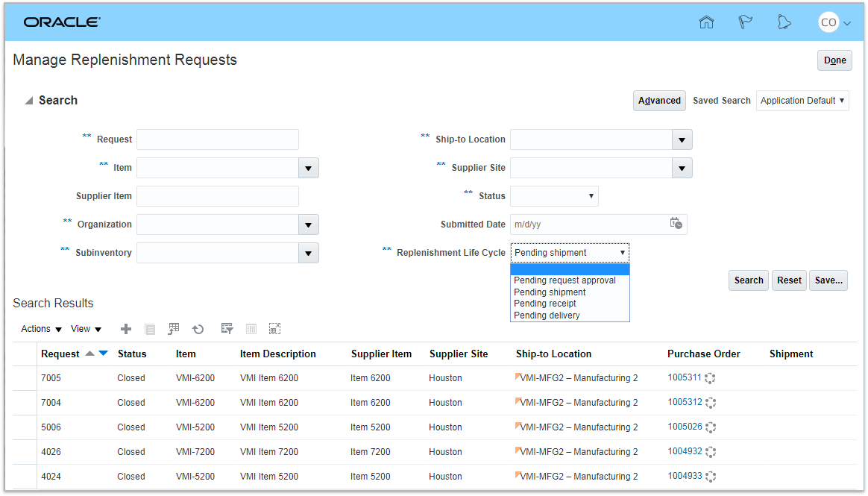Open purchase order 1004932 link
The height and width of the screenshot is (496, 868).
click(685, 451)
